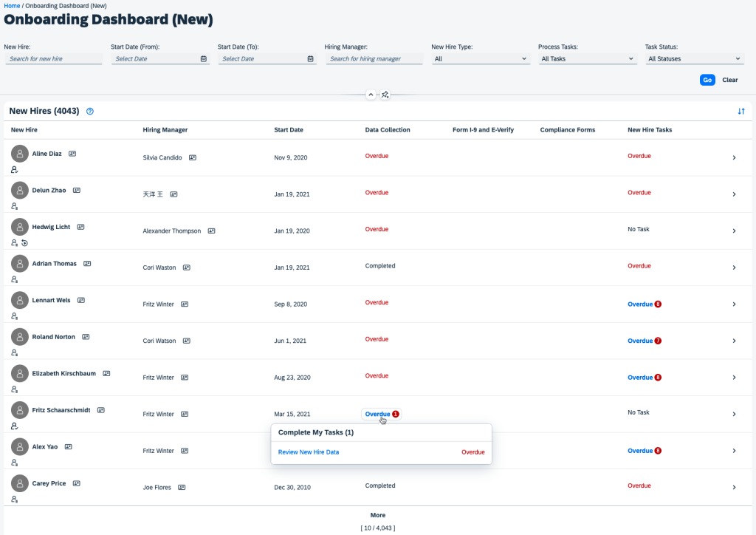Open Aline Diaz's business card icon

(x=72, y=154)
